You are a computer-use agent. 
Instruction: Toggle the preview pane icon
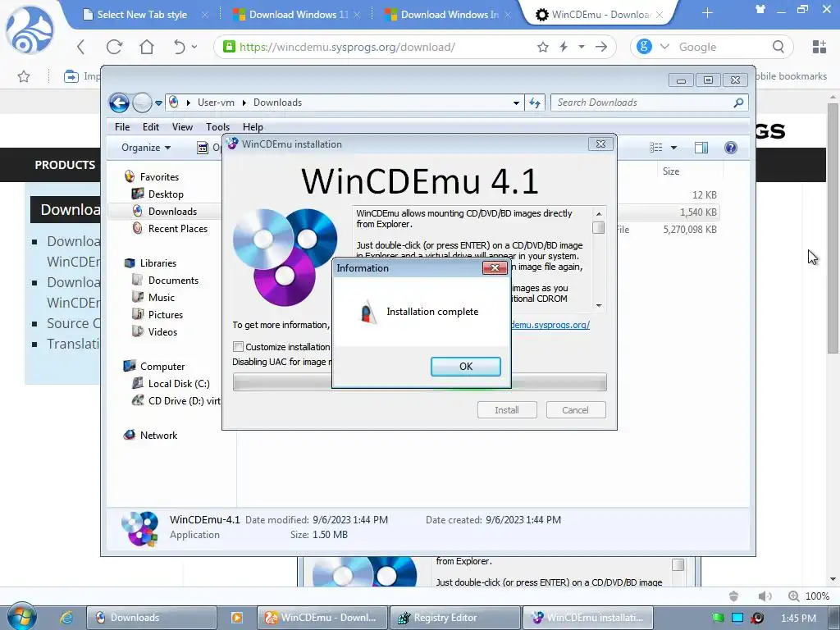coord(701,148)
